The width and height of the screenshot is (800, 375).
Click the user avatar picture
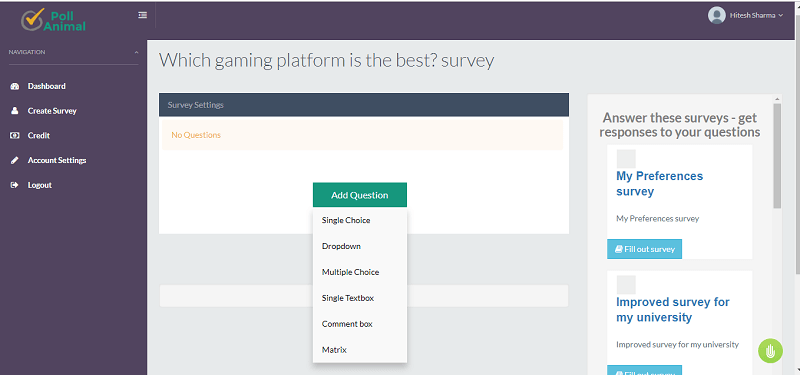(x=716, y=15)
